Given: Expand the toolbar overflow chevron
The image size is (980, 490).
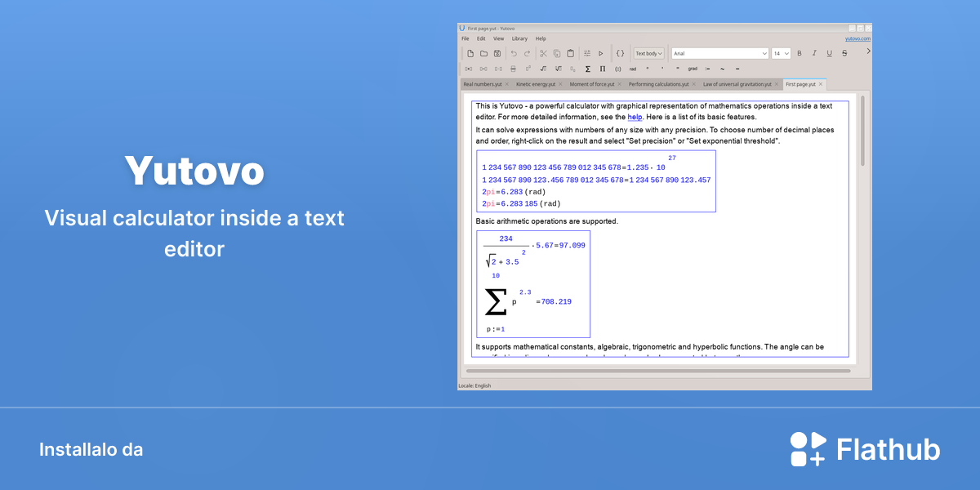Looking at the screenshot, I should [868, 51].
